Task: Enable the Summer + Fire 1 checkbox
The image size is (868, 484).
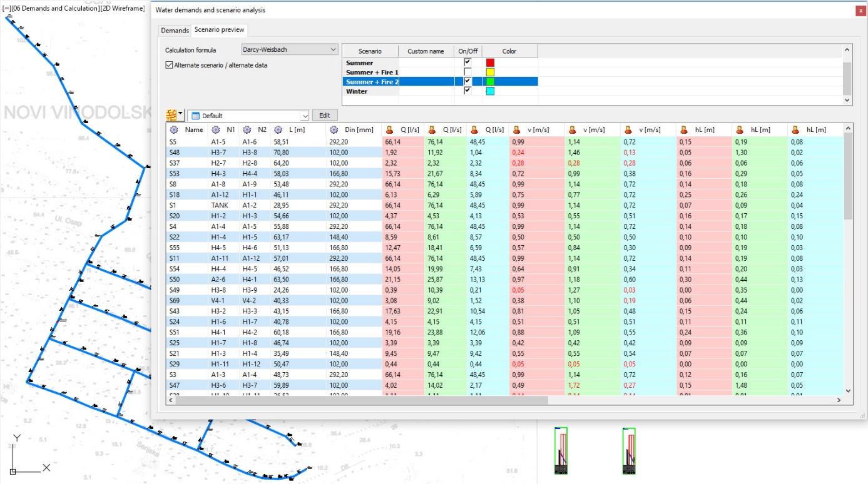Action: [x=467, y=72]
